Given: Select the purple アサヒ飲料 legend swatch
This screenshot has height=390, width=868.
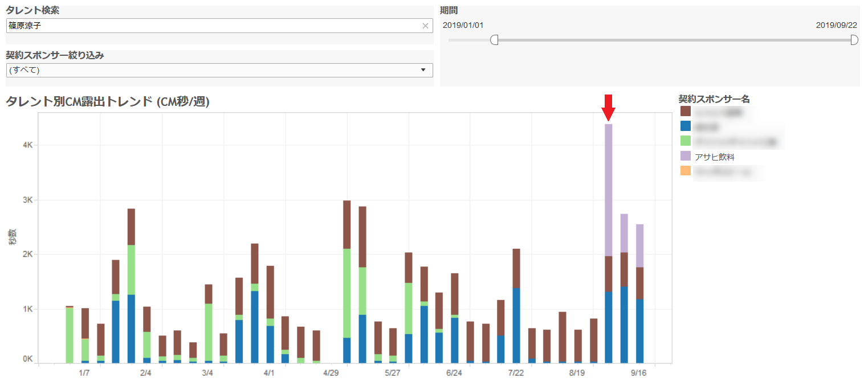Looking at the screenshot, I should pyautogui.click(x=686, y=156).
